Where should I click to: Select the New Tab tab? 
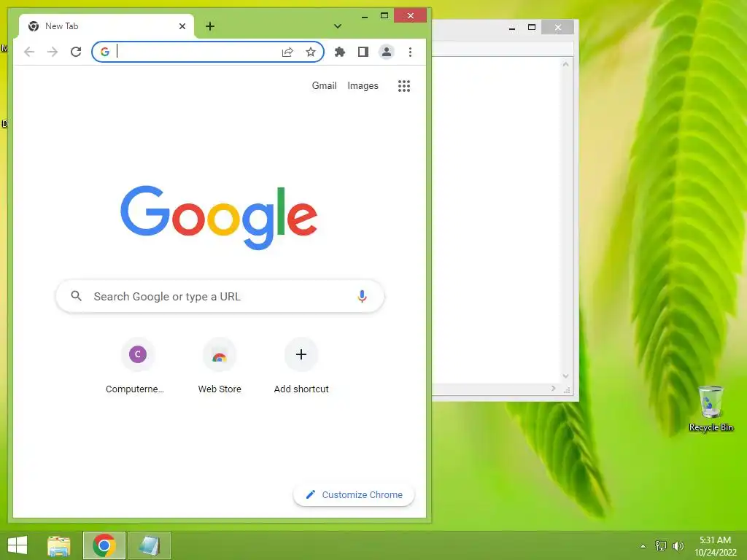[x=107, y=26]
